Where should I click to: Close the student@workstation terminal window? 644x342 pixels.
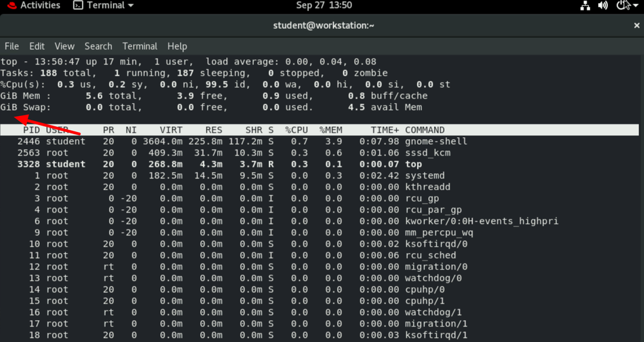click(x=637, y=26)
